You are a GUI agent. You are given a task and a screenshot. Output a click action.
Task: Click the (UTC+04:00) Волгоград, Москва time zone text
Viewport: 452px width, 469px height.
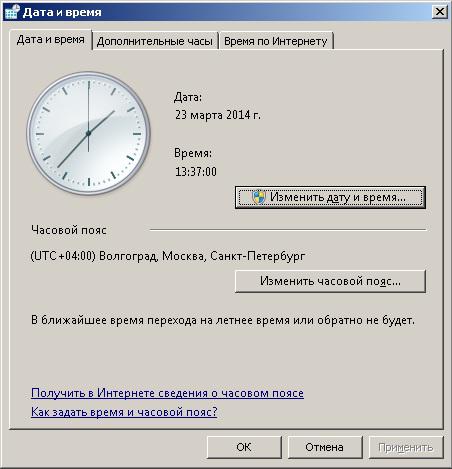(x=168, y=256)
